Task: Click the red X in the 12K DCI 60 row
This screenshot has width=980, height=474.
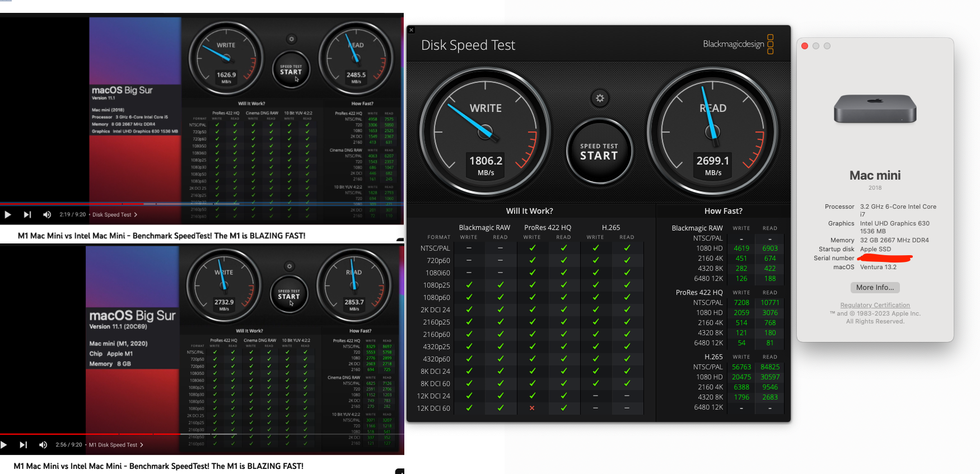Action: tap(532, 408)
